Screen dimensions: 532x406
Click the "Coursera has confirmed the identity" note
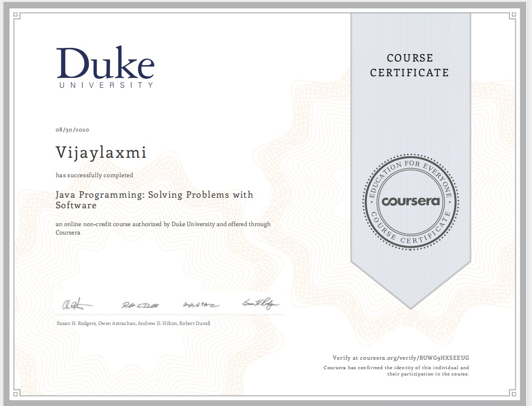point(396,371)
